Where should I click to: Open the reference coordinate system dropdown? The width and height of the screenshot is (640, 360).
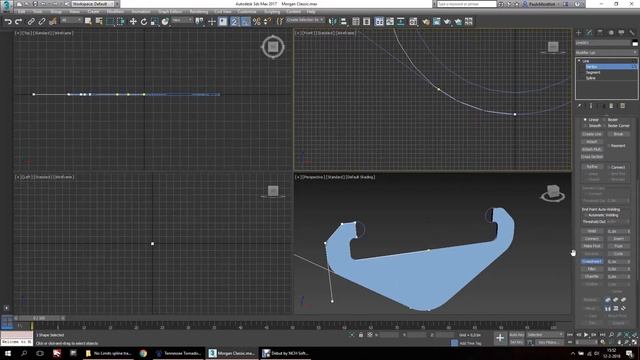pos(182,20)
